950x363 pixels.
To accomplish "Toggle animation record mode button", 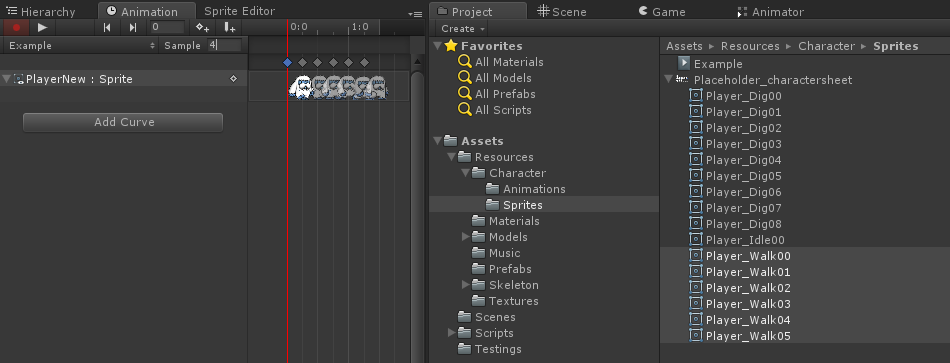I will (x=16, y=27).
